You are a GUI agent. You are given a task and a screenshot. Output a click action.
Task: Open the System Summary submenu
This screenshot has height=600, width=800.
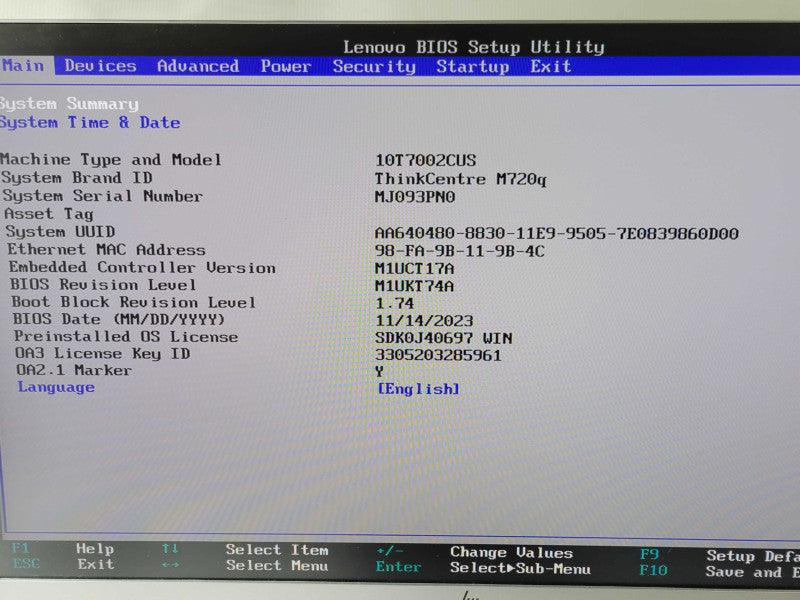pyautogui.click(x=69, y=104)
